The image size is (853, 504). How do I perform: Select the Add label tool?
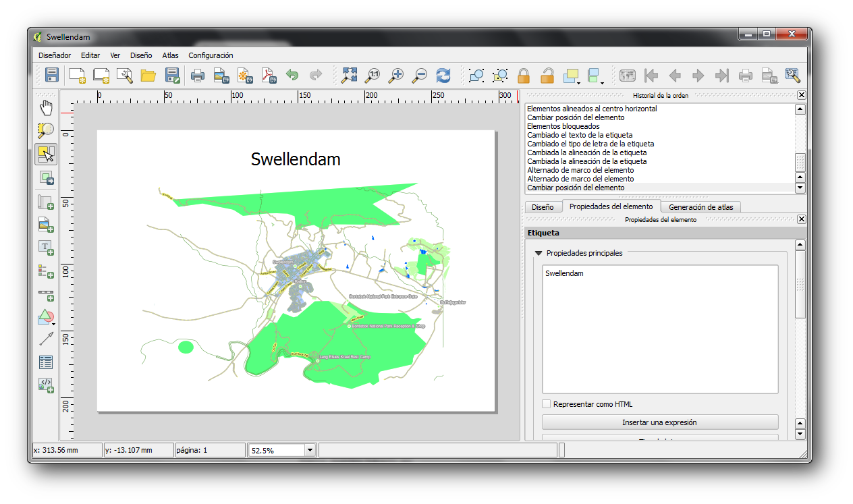[x=46, y=248]
